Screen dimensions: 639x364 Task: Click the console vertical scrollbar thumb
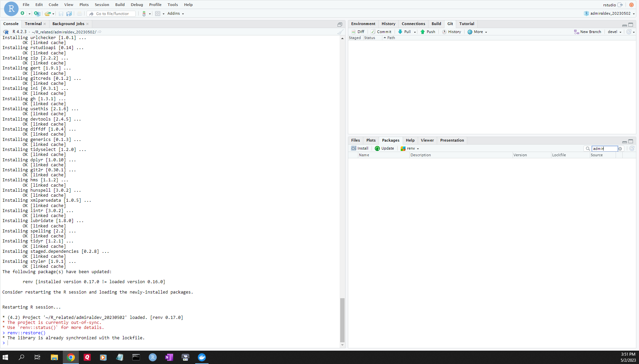(x=342, y=320)
